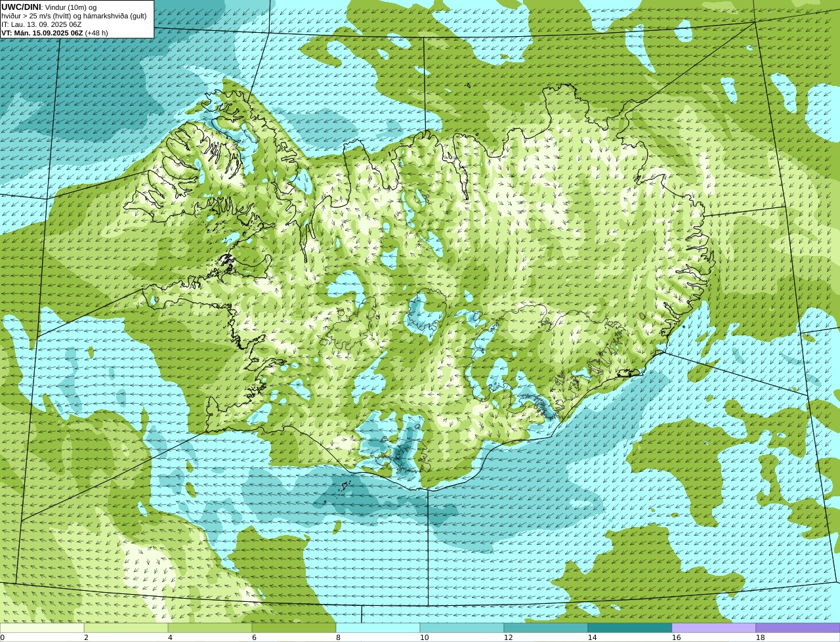
Task: Click the "18" label on the color scale
Action: (x=760, y=637)
